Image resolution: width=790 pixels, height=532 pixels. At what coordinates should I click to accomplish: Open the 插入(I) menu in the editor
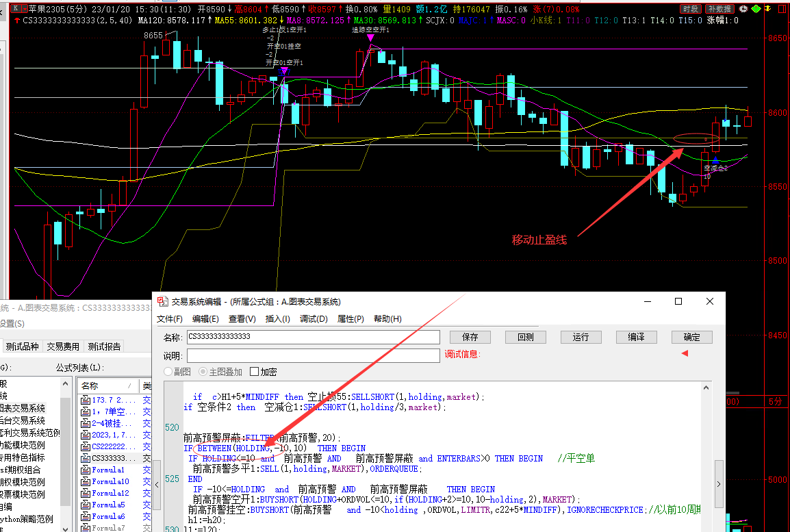(x=278, y=319)
